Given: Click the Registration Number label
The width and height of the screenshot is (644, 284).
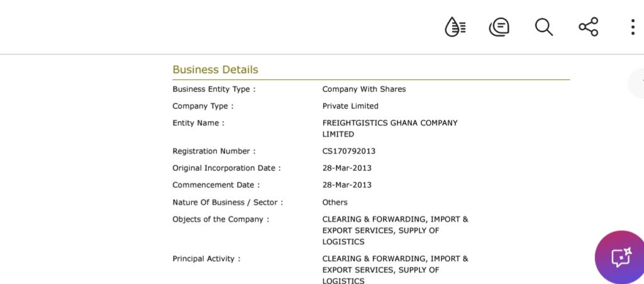Looking at the screenshot, I should pyautogui.click(x=214, y=151).
